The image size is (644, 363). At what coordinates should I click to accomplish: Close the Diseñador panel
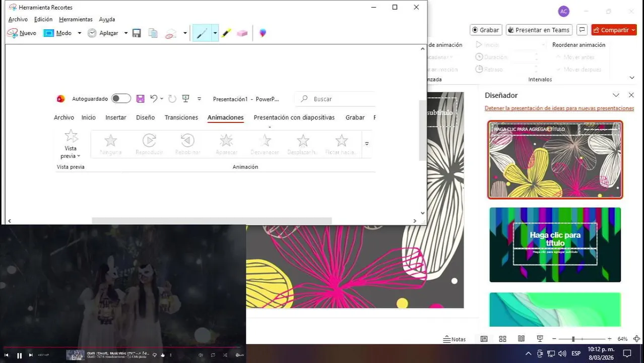631,95
